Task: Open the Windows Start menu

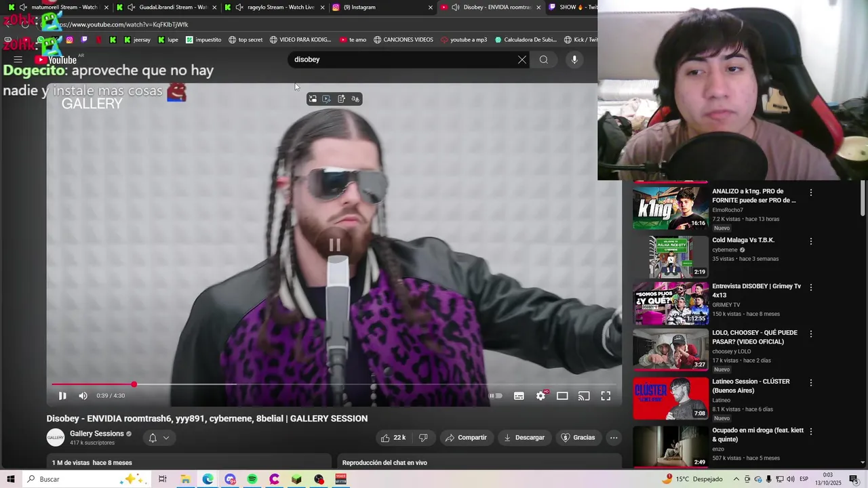Action: [x=11, y=479]
